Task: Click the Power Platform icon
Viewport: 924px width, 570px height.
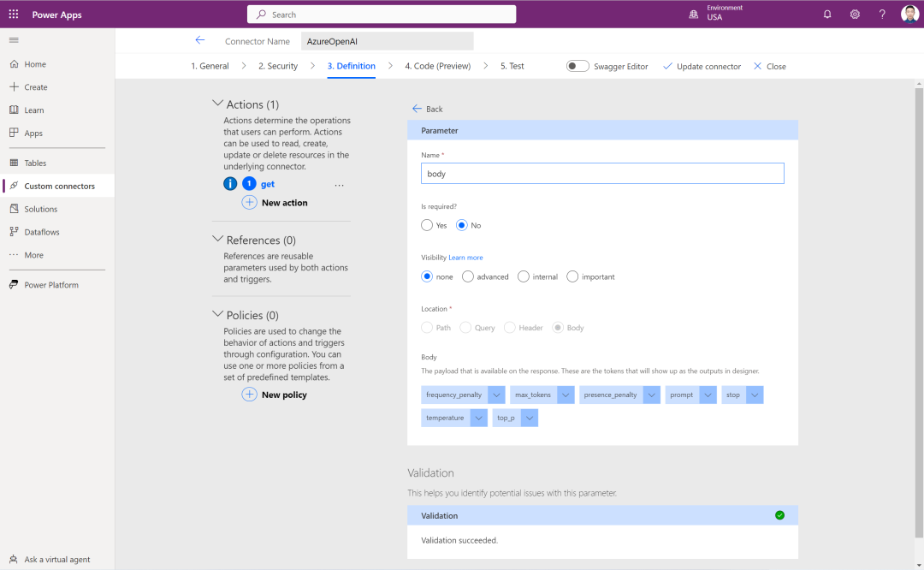Action: click(x=15, y=285)
